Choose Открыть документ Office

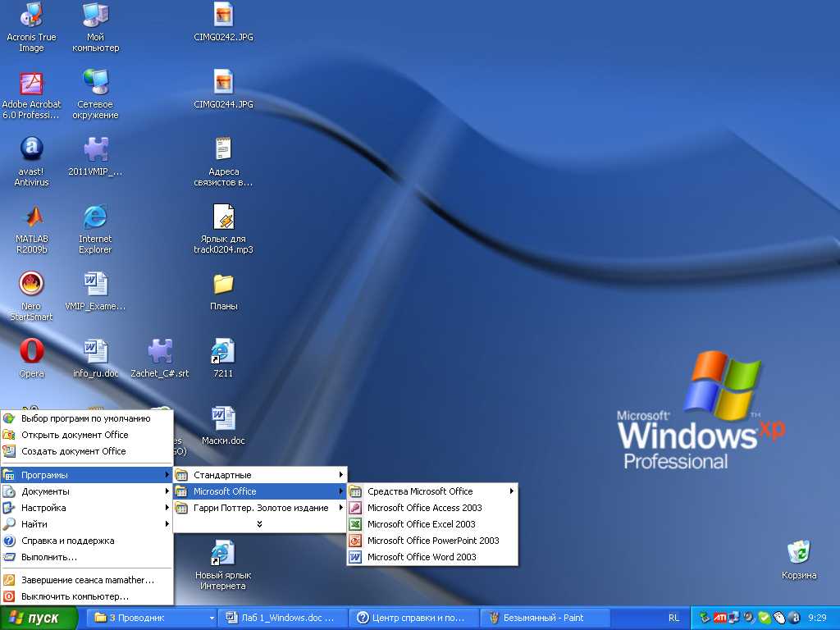click(x=87, y=435)
